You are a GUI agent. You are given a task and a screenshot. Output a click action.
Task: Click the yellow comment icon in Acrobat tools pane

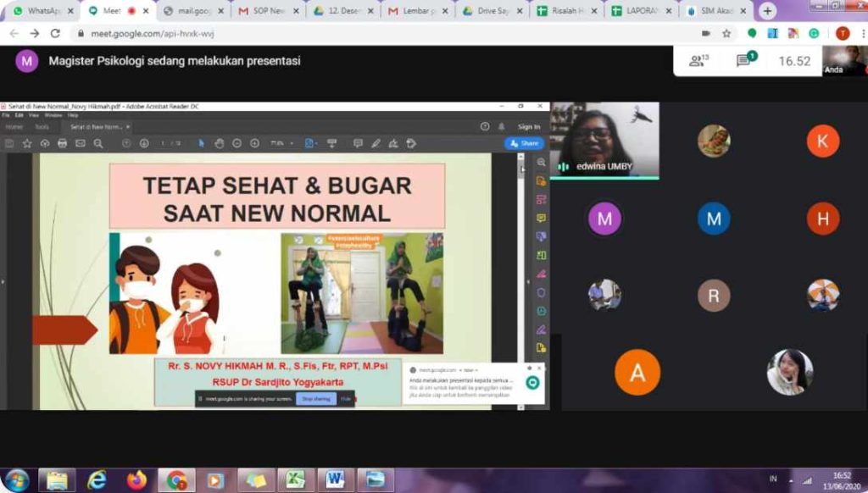(541, 218)
